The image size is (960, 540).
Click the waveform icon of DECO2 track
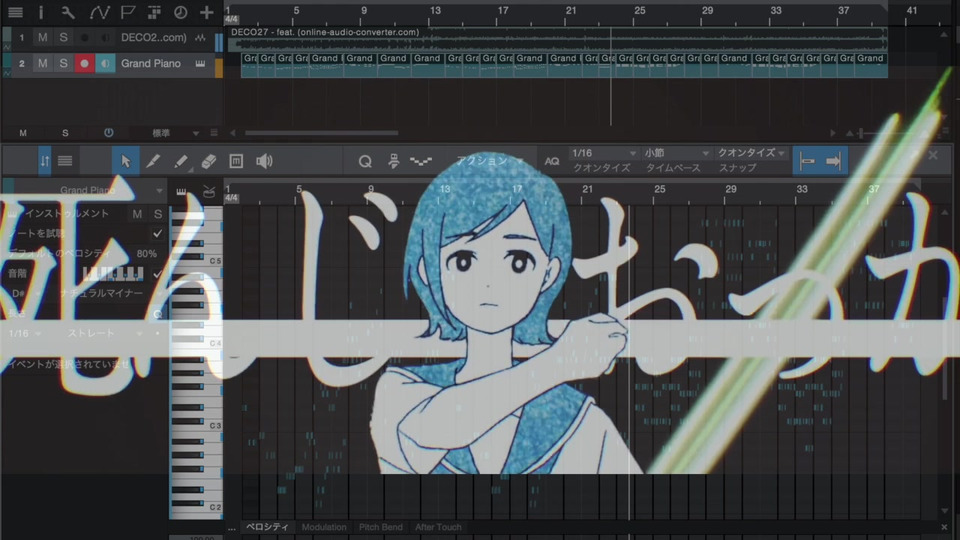(200, 38)
